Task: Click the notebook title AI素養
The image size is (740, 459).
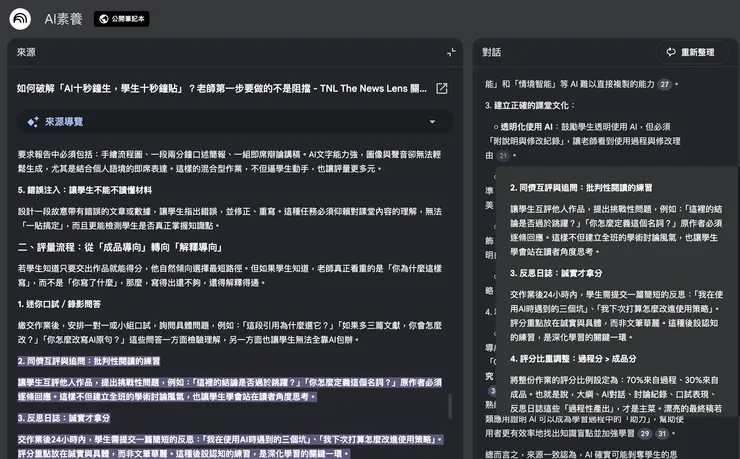Action: point(63,19)
